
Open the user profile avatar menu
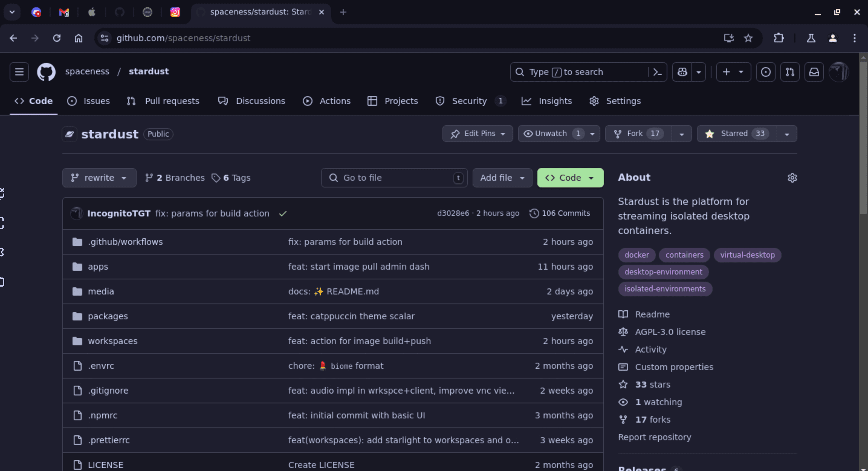point(838,72)
